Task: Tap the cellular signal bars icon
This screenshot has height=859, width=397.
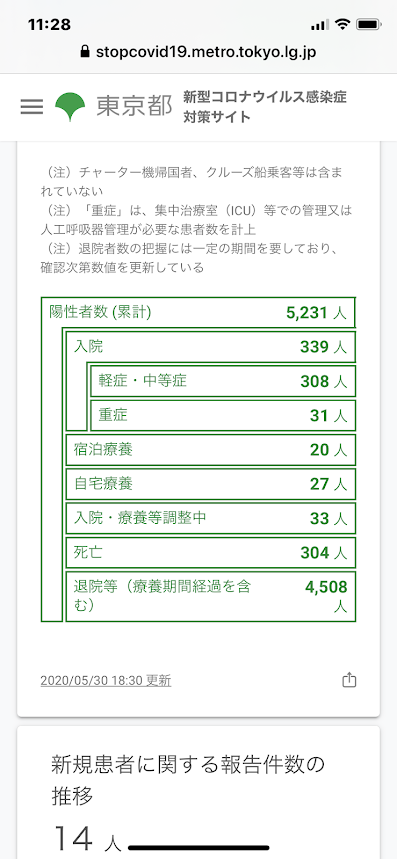Action: point(319,25)
